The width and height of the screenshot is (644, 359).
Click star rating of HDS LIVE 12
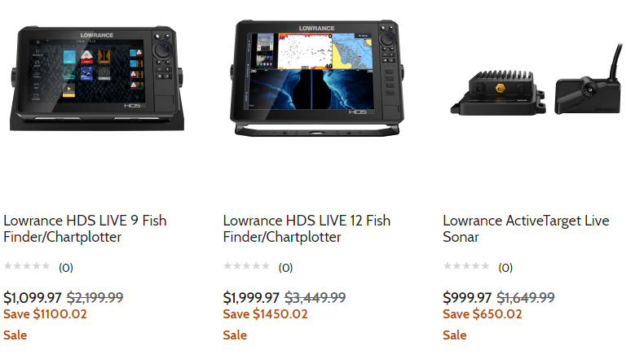click(246, 266)
